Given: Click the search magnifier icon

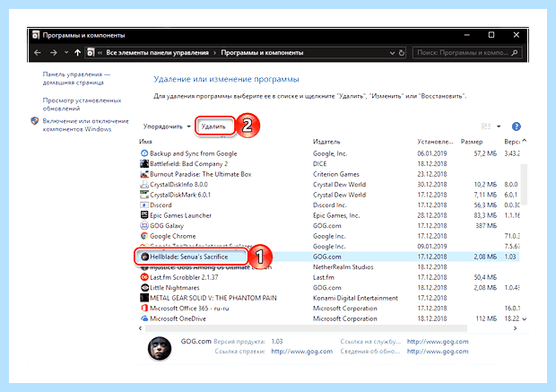Looking at the screenshot, I should [x=515, y=53].
